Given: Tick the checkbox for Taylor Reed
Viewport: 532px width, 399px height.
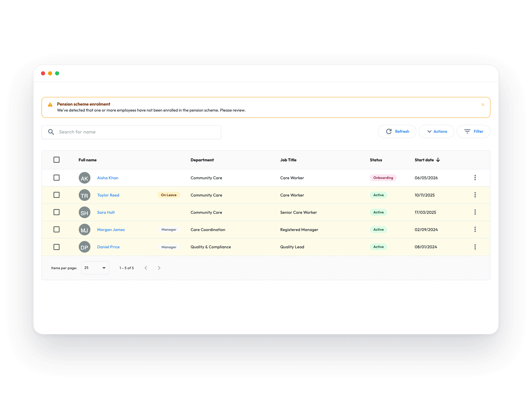Looking at the screenshot, I should click(x=57, y=195).
